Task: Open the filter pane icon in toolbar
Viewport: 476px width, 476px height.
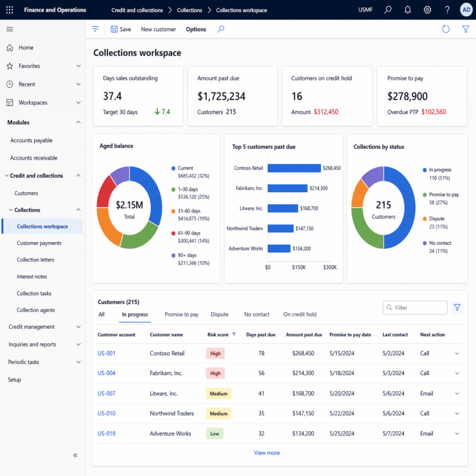Action: pos(95,29)
